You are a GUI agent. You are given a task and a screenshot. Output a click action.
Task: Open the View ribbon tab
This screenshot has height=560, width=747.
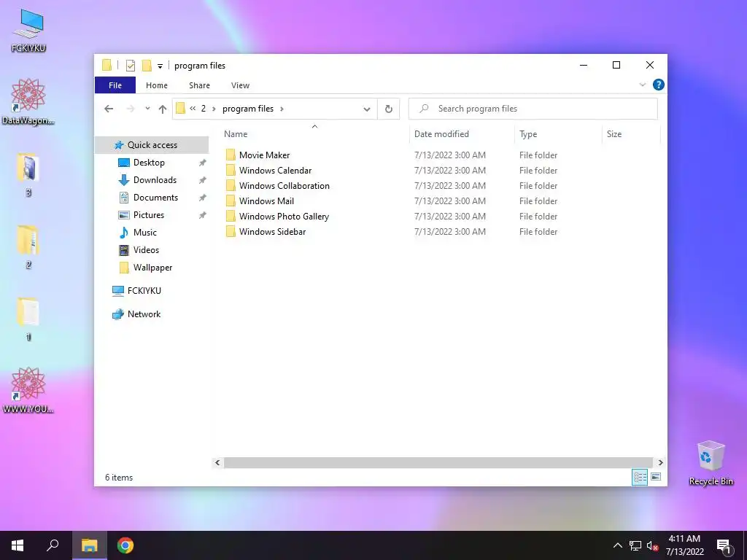coord(240,85)
